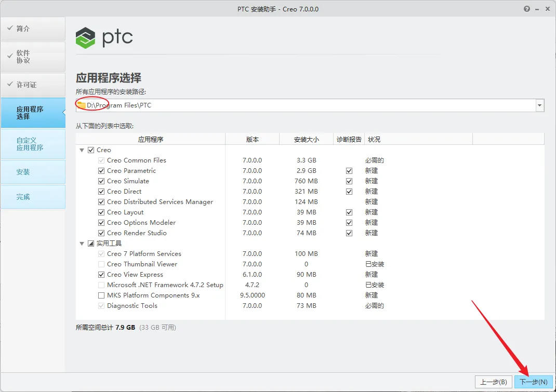Uncheck Creo Layout application checkbox
Screen dimensions: 556x392
101,212
